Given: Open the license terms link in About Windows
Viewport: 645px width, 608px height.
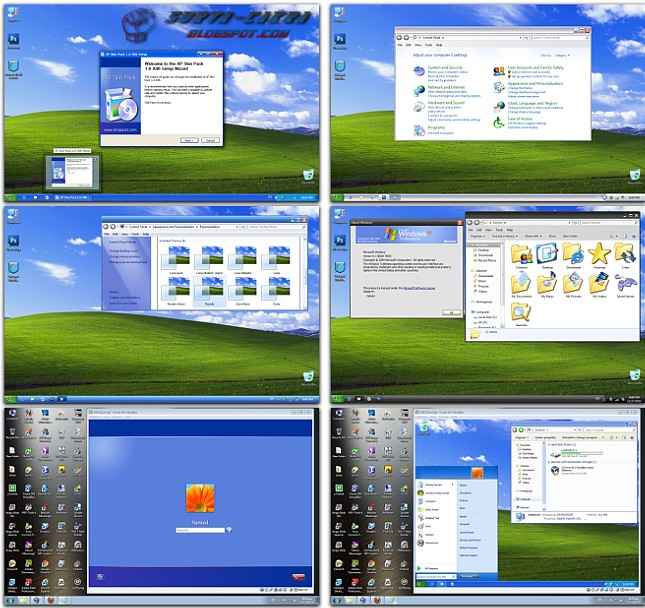Looking at the screenshot, I should coord(419,288).
